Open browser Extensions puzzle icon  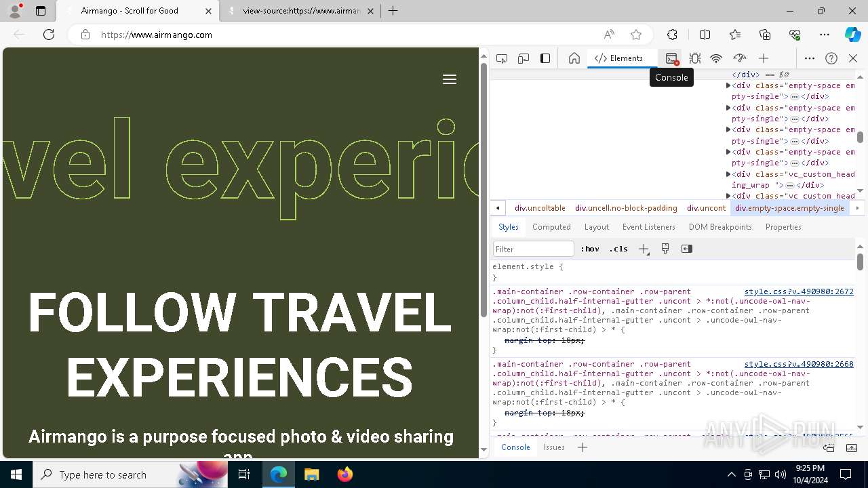point(672,35)
